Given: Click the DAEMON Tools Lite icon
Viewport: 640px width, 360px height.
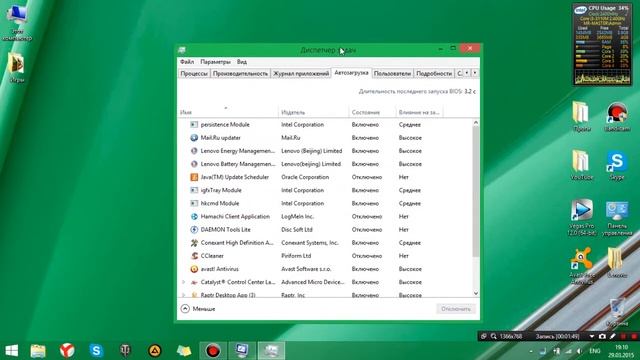Looking at the screenshot, I should coord(194,229).
